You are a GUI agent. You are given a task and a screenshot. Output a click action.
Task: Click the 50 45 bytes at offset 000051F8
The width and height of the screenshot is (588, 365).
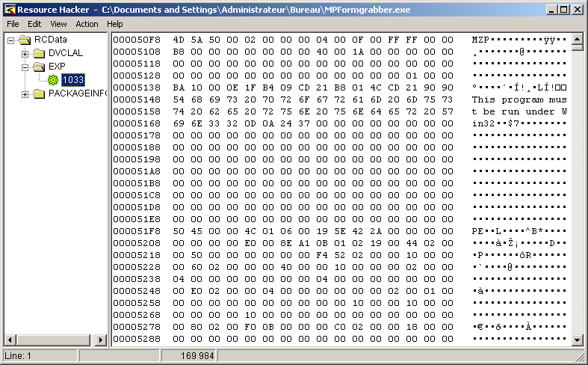[188, 231]
